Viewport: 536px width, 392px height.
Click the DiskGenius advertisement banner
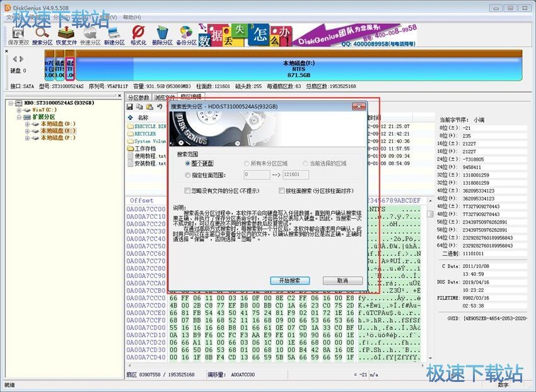308,35
